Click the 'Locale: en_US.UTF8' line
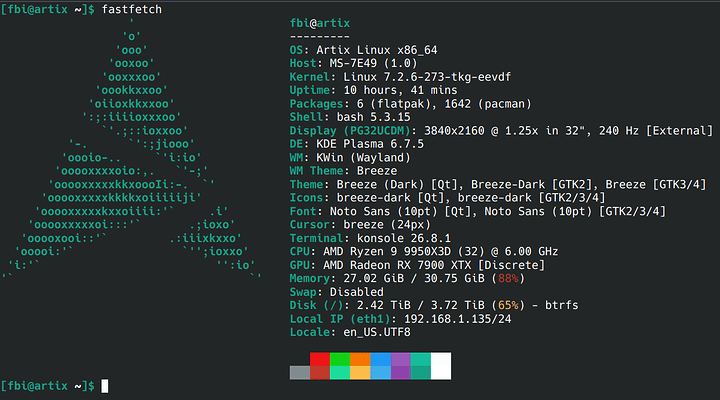The image size is (720, 400). (x=350, y=332)
